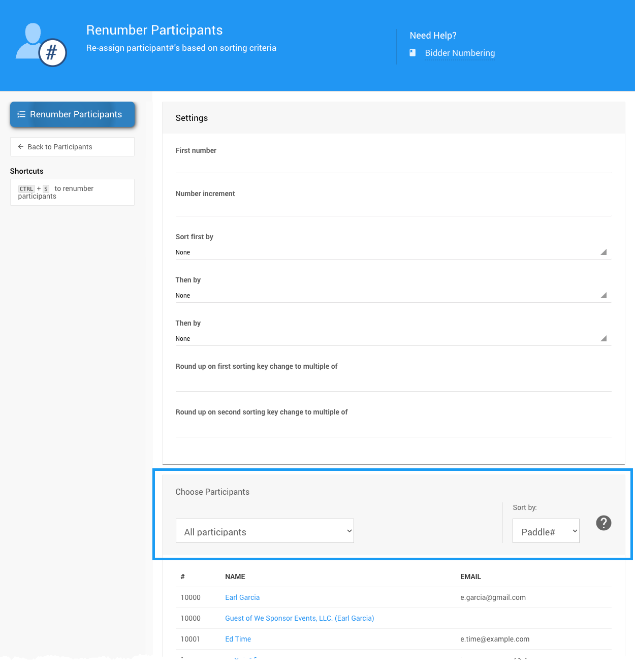Image resolution: width=635 pixels, height=672 pixels.
Task: Click Round up on first sorting key field
Action: coord(393,382)
